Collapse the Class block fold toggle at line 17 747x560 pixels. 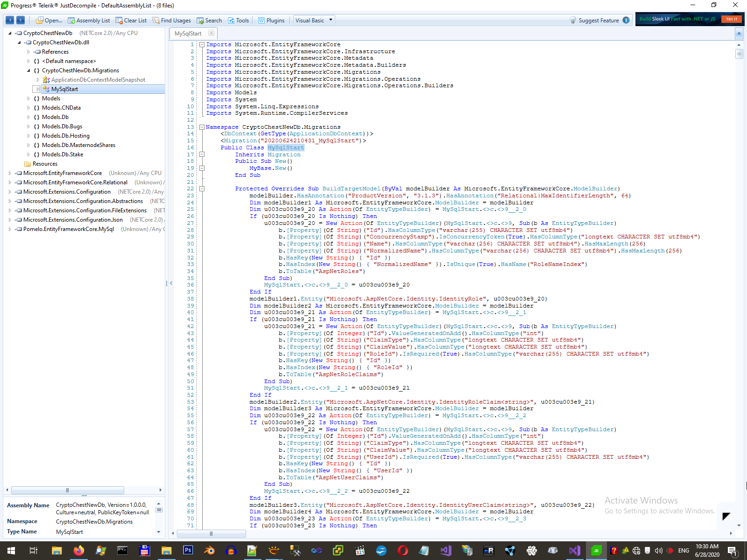coord(202,154)
